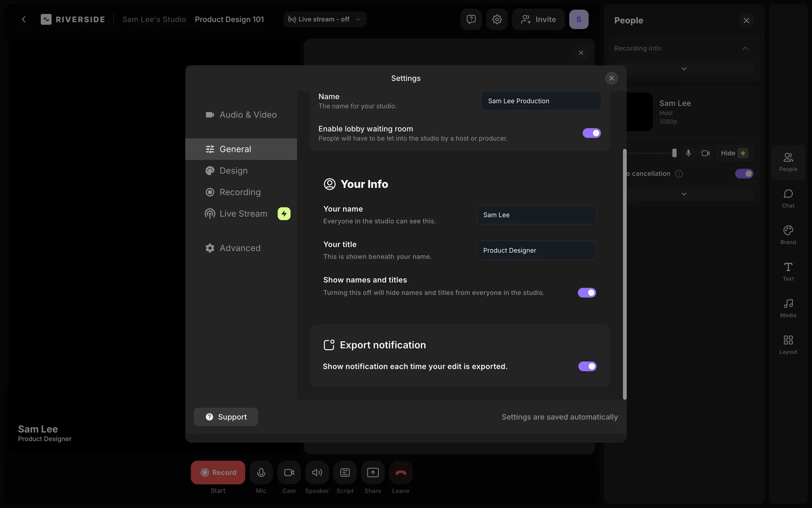The height and width of the screenshot is (508, 812).
Task: Click the red Leave call icon
Action: (x=401, y=472)
